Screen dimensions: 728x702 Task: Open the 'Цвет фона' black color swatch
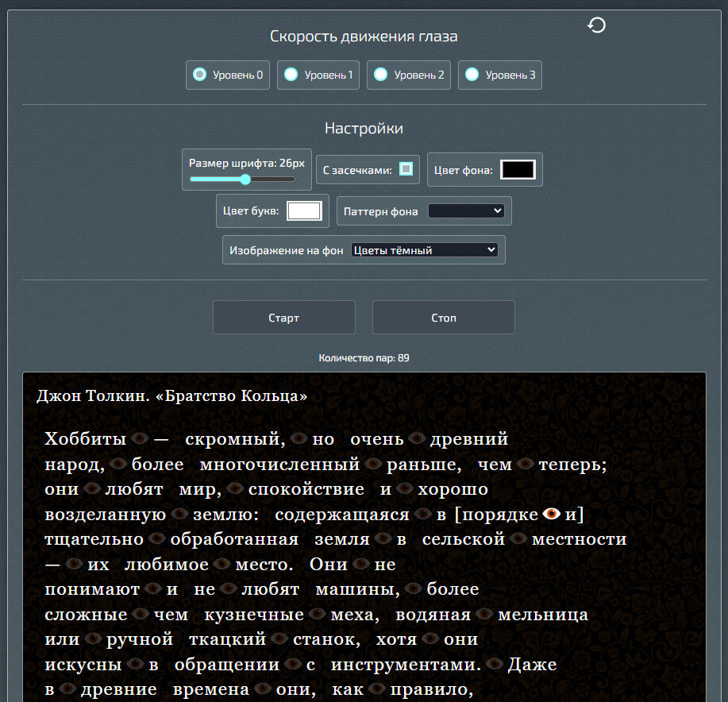pos(518,169)
